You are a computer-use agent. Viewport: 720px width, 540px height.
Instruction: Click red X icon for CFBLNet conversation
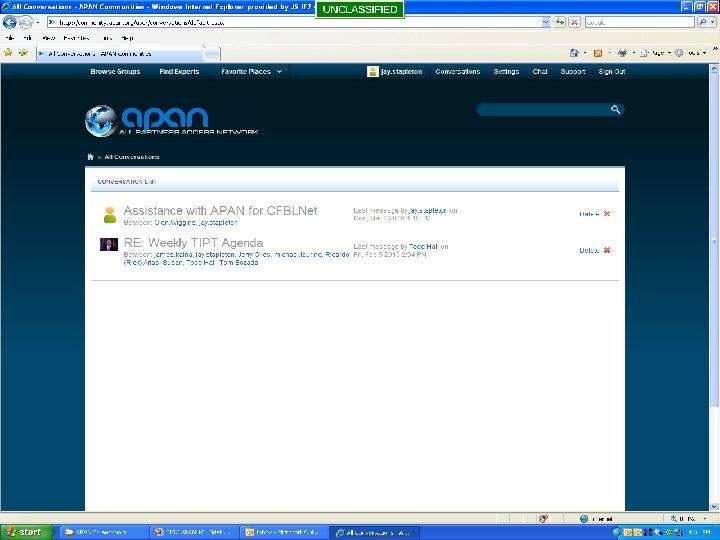tap(607, 214)
